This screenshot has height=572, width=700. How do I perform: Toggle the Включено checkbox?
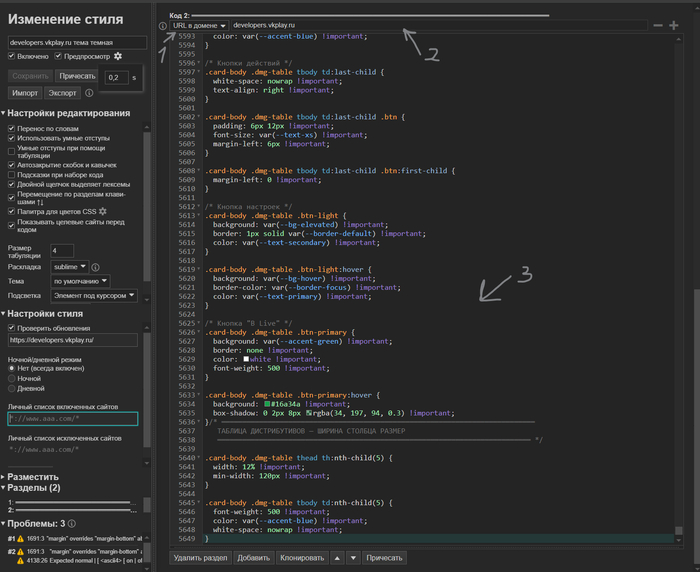11,57
